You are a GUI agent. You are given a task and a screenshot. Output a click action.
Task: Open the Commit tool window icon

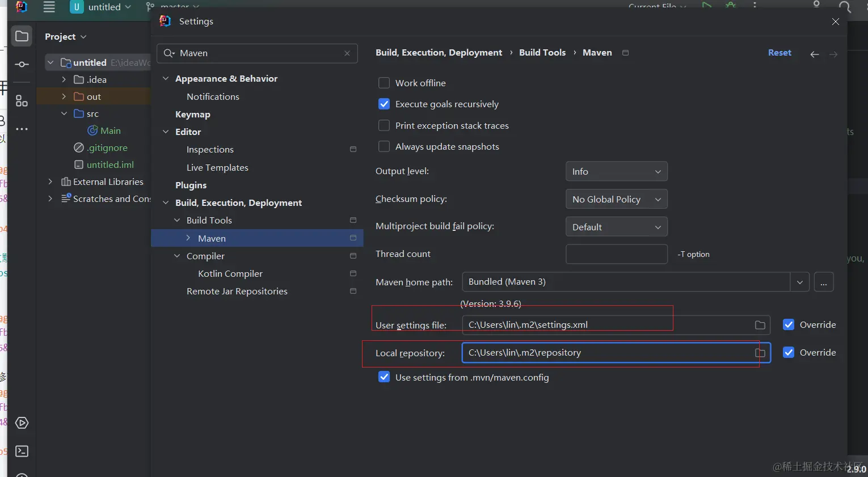coord(22,65)
